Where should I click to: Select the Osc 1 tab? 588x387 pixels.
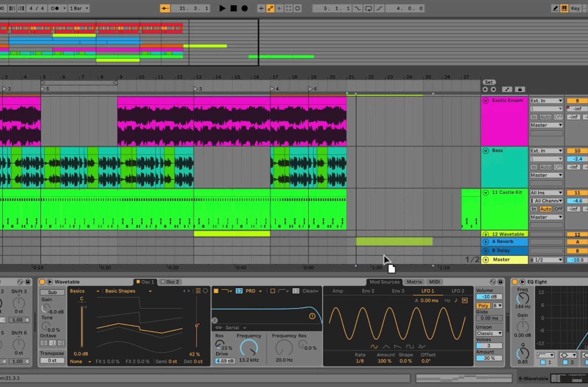pos(145,282)
